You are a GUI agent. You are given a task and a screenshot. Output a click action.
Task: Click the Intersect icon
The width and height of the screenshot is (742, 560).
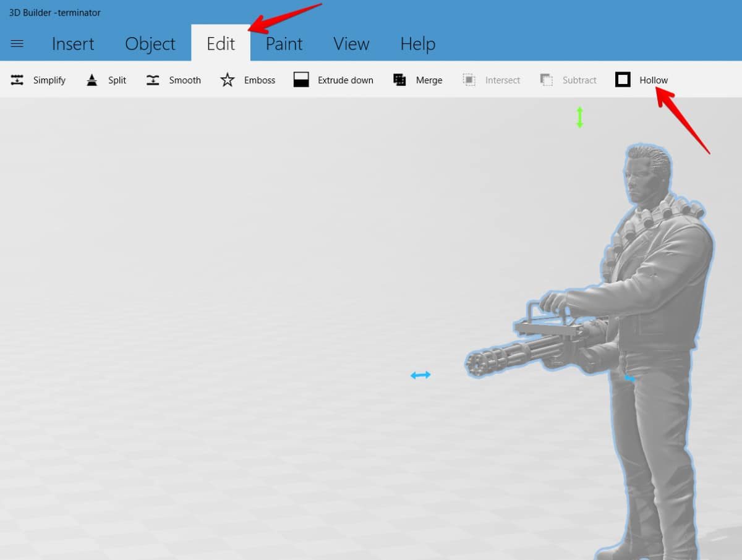tap(469, 80)
